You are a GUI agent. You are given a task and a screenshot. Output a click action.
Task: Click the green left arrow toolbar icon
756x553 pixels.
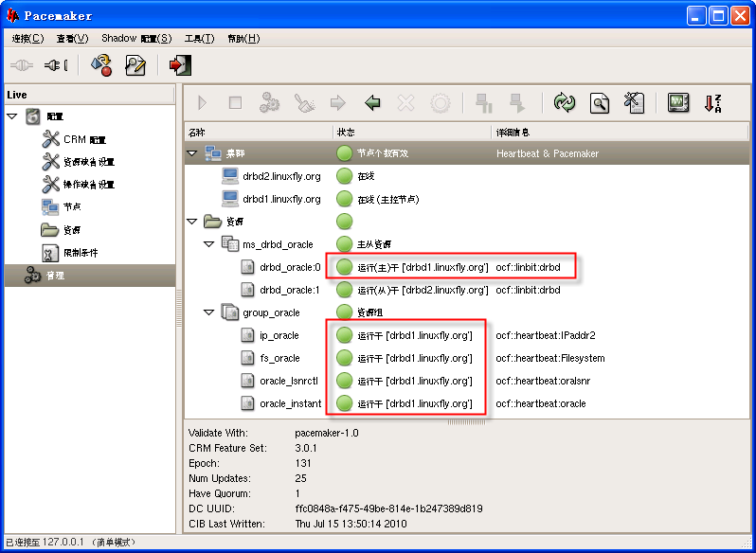coord(372,103)
